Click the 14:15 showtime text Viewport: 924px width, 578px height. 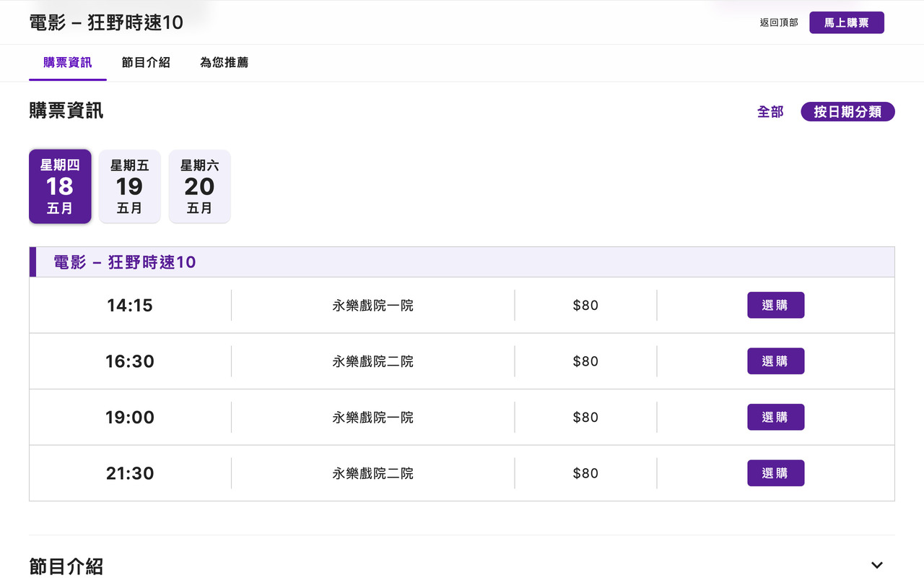(130, 305)
